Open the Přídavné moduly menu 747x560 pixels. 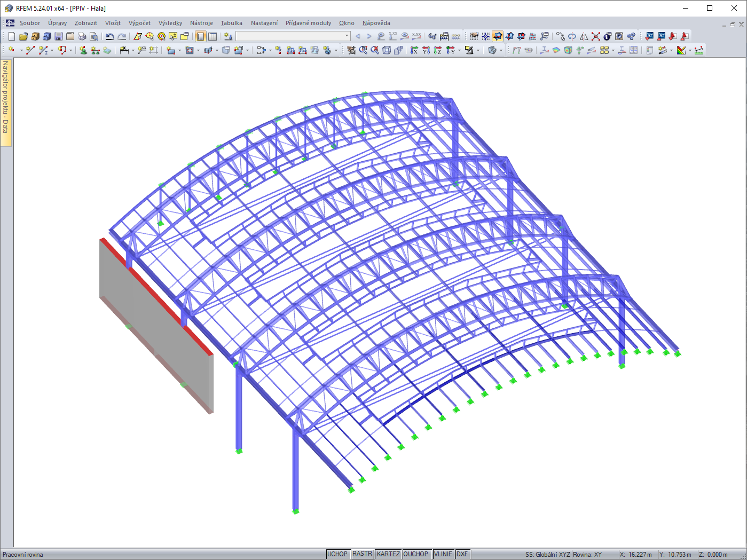click(309, 23)
